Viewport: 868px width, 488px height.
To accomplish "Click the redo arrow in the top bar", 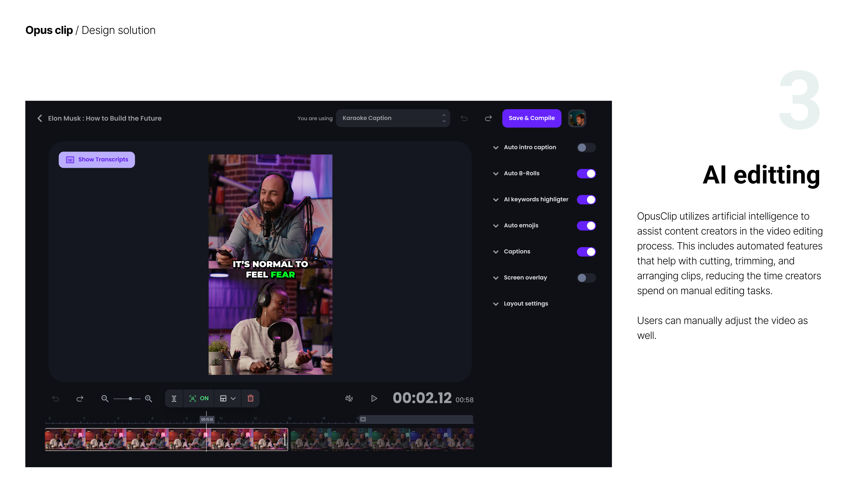I will [x=488, y=118].
